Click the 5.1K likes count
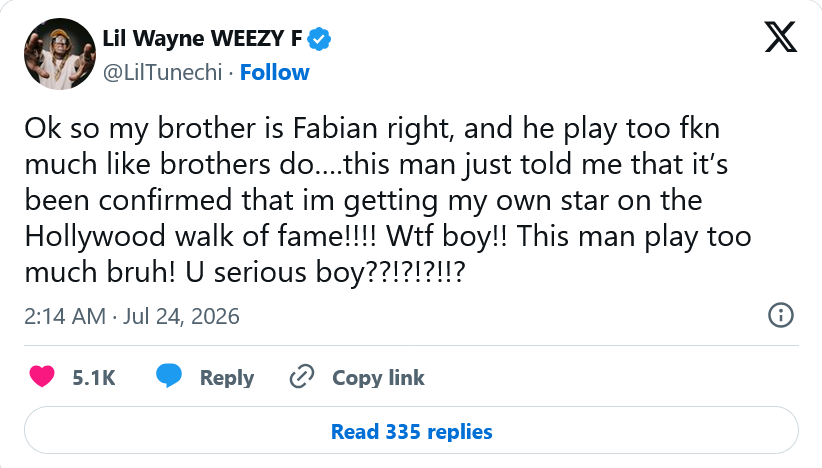The height and width of the screenshot is (468, 822). 94,378
